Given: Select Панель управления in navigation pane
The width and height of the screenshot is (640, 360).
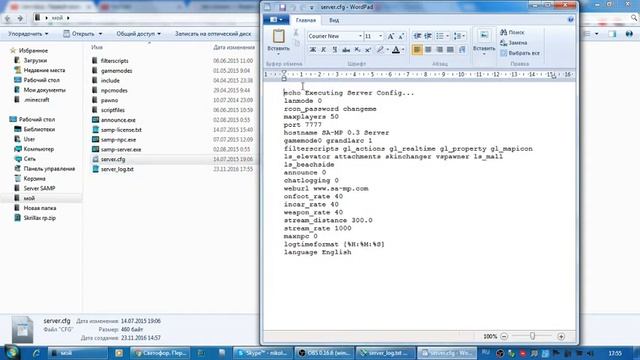Looking at the screenshot, I should (49, 169).
